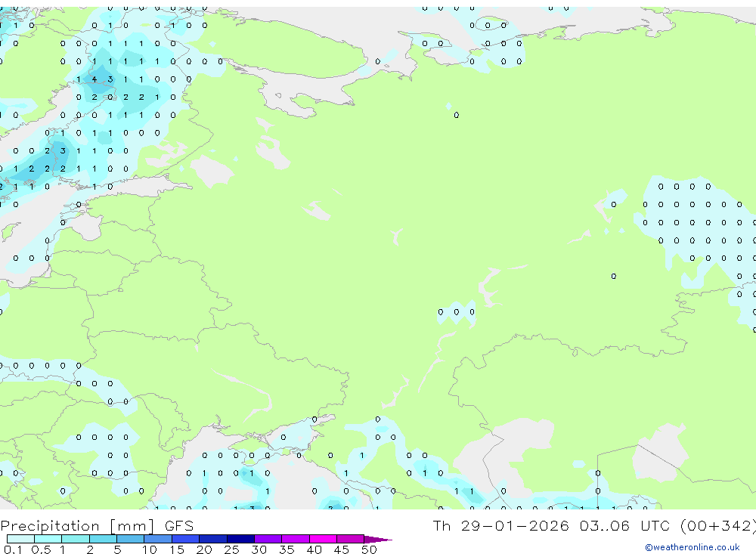
Task: Click the 1–2 mm legend color swatch
Action: [76, 539]
